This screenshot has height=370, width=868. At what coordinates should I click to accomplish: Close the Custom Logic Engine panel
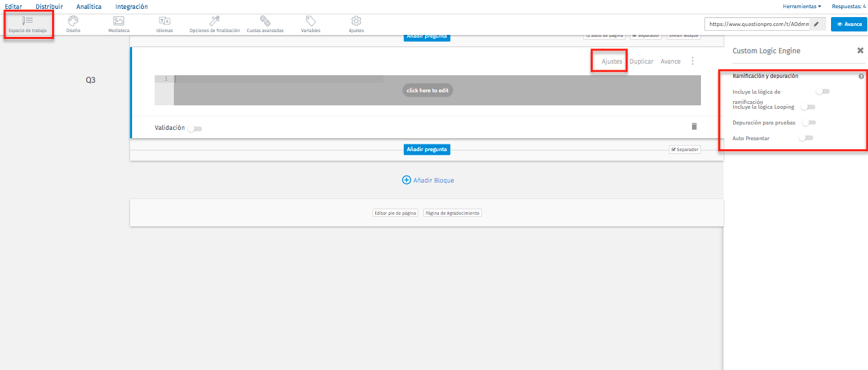click(860, 51)
